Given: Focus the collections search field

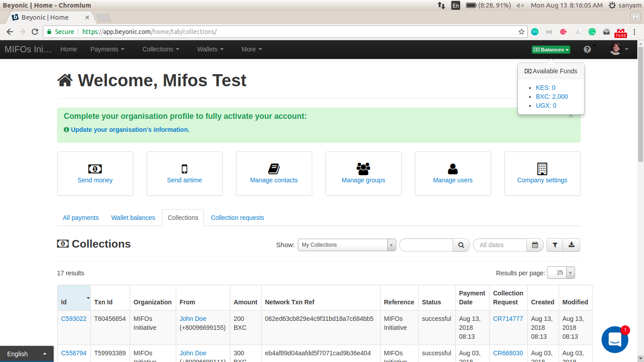Looking at the screenshot, I should (426, 245).
